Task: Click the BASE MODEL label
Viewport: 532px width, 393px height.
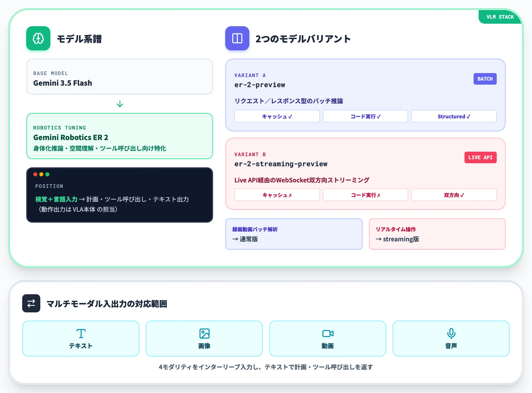Action: (51, 73)
